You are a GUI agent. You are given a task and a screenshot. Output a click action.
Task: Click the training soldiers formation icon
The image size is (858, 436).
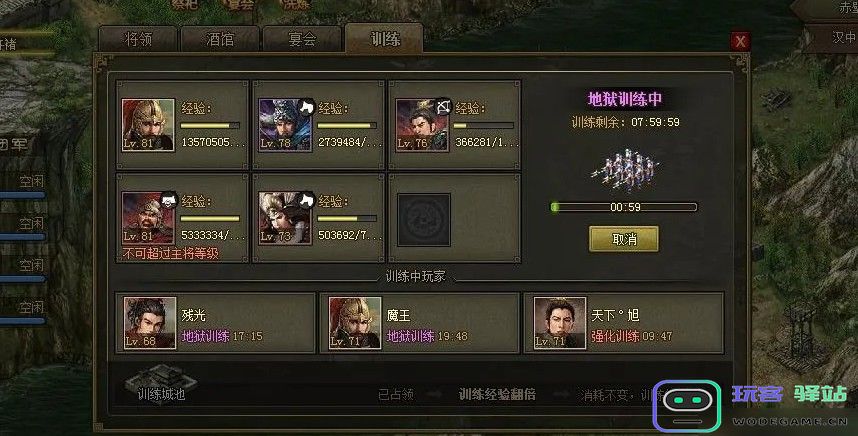[624, 170]
